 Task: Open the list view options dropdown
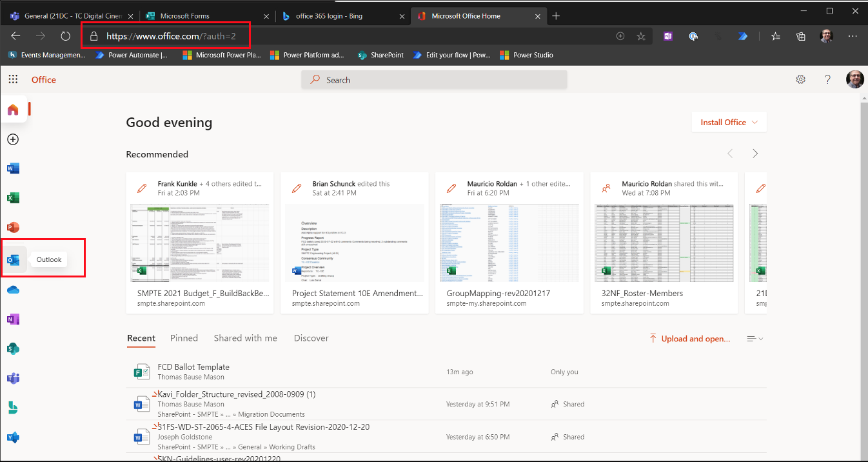[755, 339]
